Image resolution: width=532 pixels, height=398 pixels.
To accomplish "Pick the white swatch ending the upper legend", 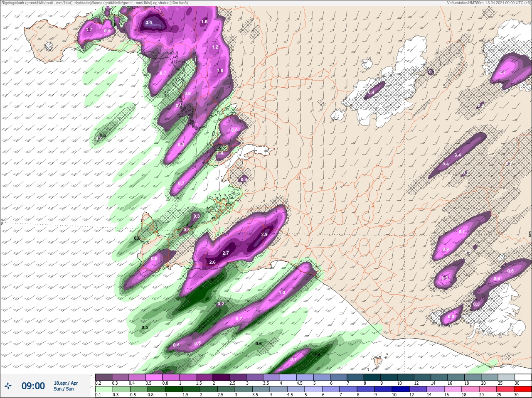I will point(522,377).
